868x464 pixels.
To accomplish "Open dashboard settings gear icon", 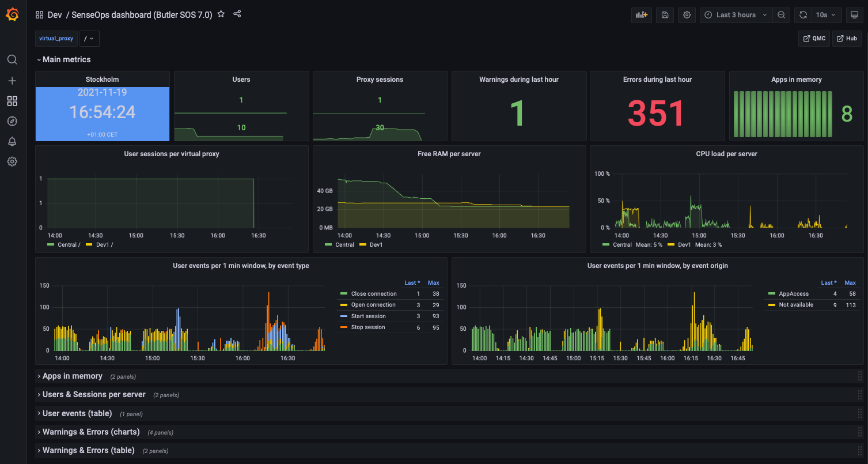I will pyautogui.click(x=686, y=14).
